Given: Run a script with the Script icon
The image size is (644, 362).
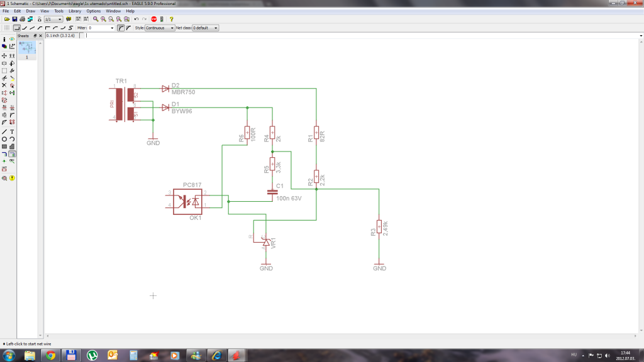Looking at the screenshot, I should tap(78, 19).
